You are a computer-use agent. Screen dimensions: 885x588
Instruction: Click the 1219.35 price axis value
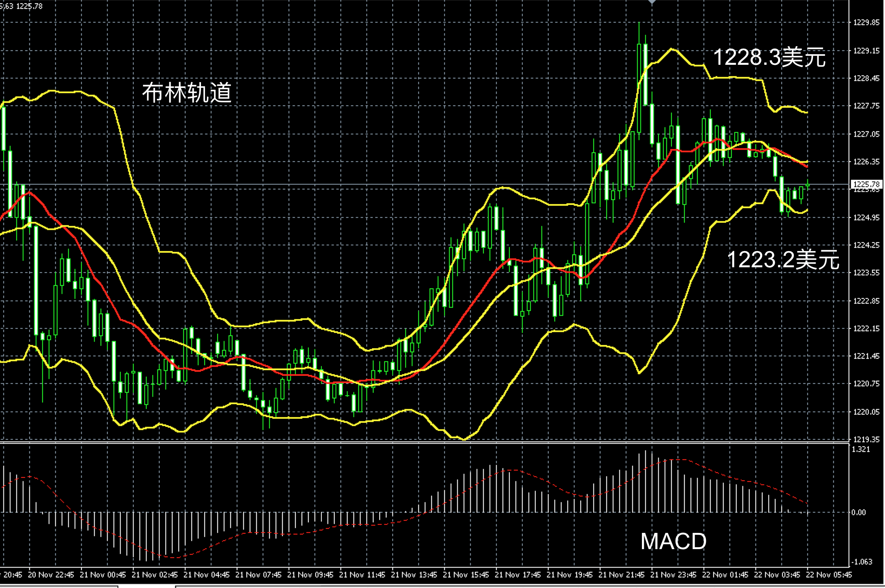tap(866, 439)
